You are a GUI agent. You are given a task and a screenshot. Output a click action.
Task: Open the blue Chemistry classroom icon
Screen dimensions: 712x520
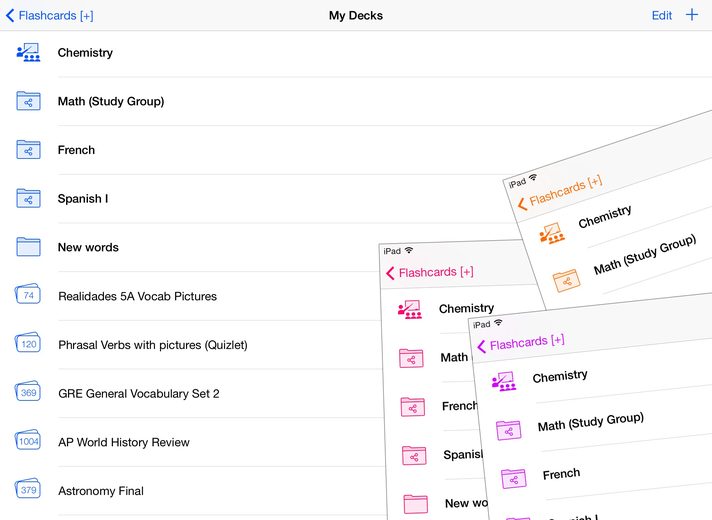pos(28,52)
